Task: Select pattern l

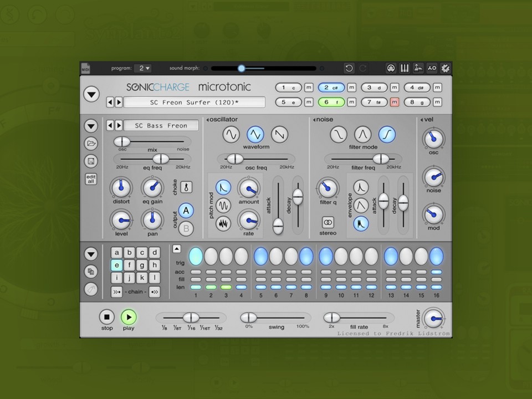Action: [155, 278]
